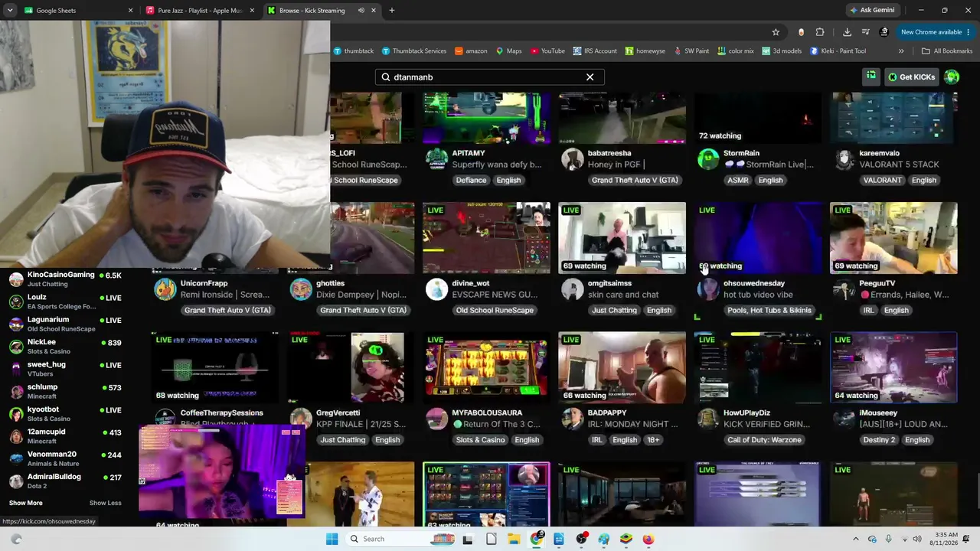This screenshot has width=980, height=551.
Task: Open MYFABOLOUSAURA slots stream thumbnail
Action: coord(486,367)
